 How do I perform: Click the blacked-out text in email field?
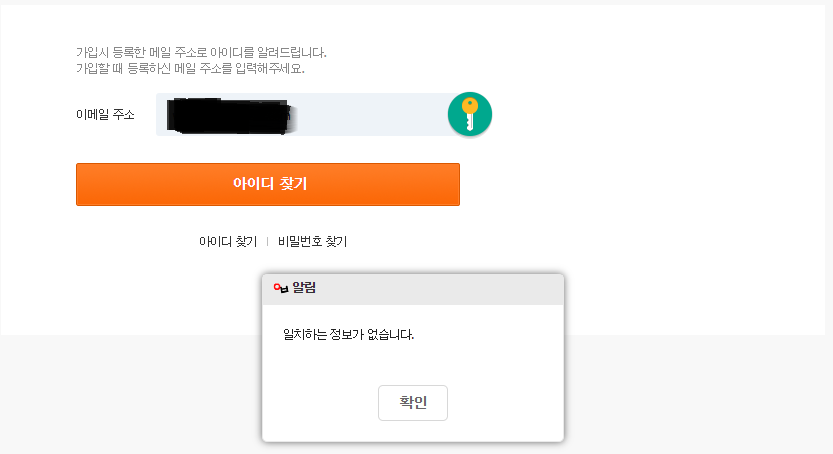point(229,115)
